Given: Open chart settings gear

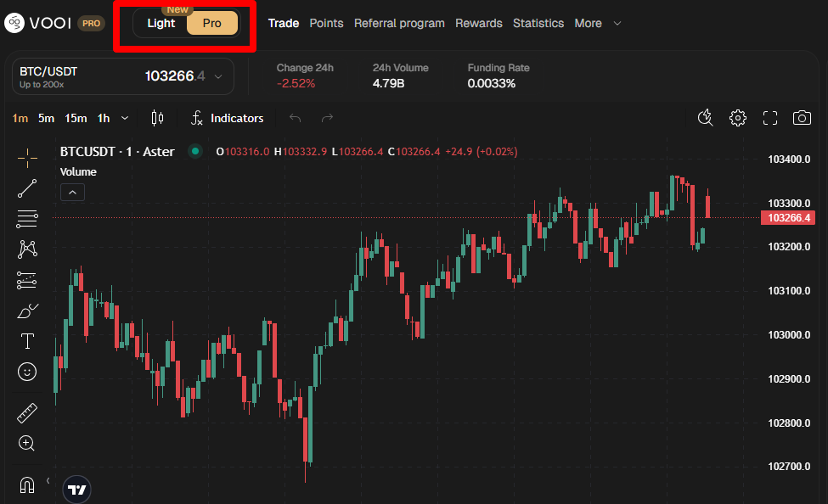Looking at the screenshot, I should point(738,118).
